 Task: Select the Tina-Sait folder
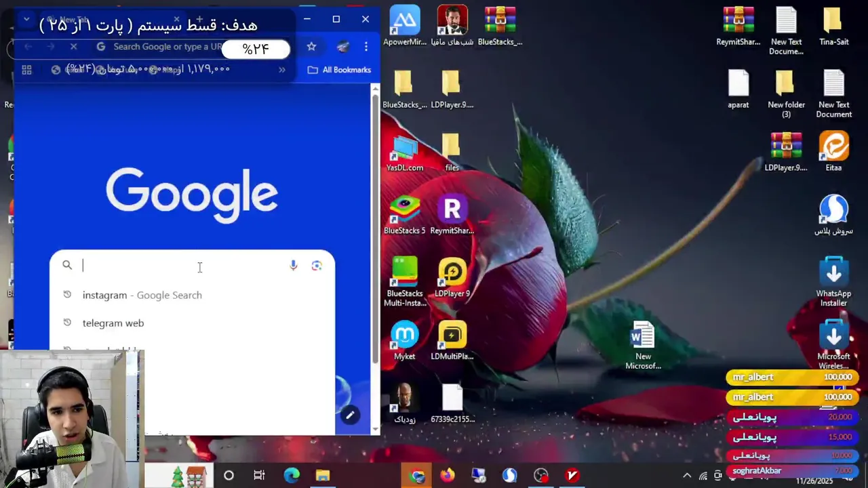[834, 26]
